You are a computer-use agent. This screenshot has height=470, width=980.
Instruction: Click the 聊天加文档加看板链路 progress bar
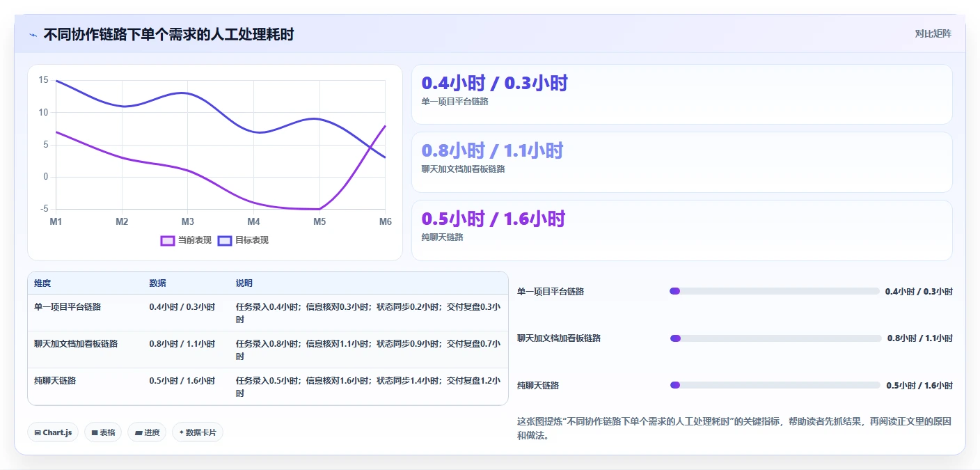pos(775,338)
